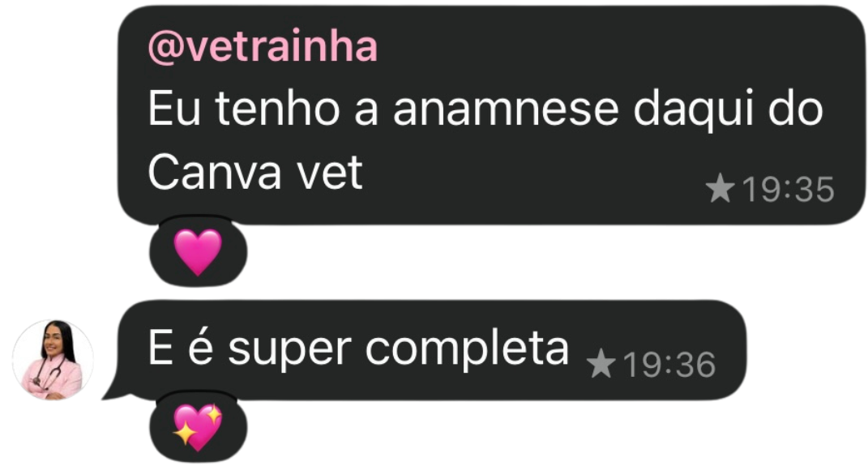868x466 pixels.
Task: Tap the stethoscope woman avatar
Action: coord(53,360)
